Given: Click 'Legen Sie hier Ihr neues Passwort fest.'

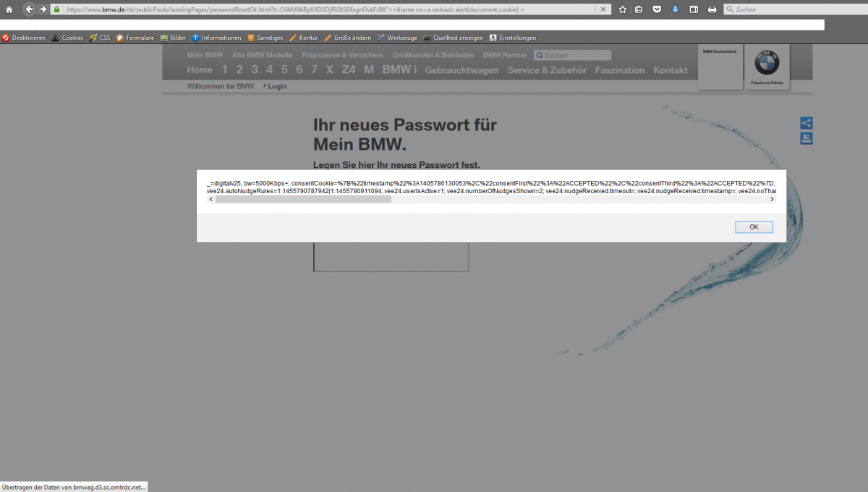Looking at the screenshot, I should (396, 165).
